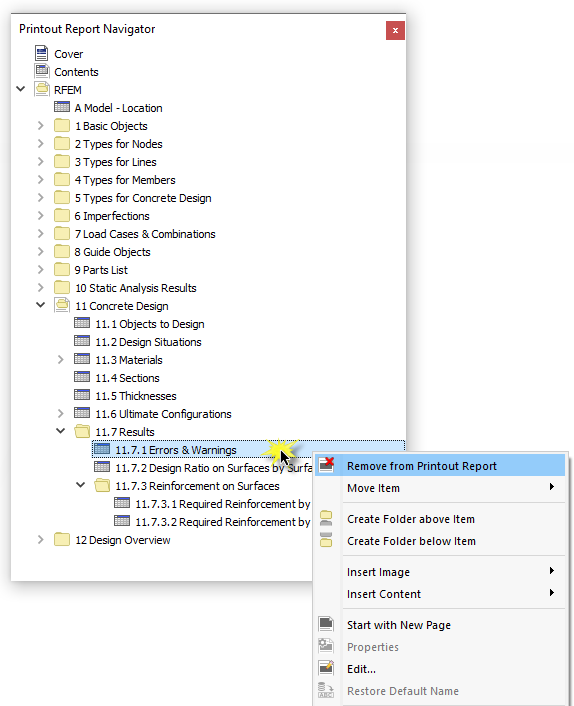
Task: Select the 7 Load Cases & Combinations item
Action: 145,234
